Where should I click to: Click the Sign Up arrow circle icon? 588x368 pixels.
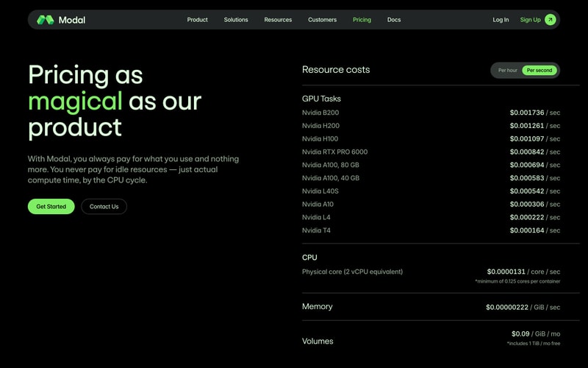click(550, 20)
